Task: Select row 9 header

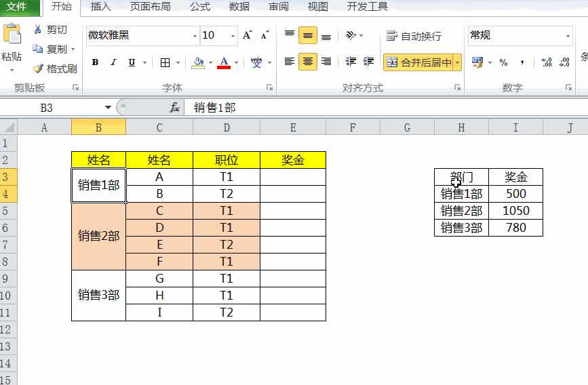Action: pyautogui.click(x=8, y=279)
